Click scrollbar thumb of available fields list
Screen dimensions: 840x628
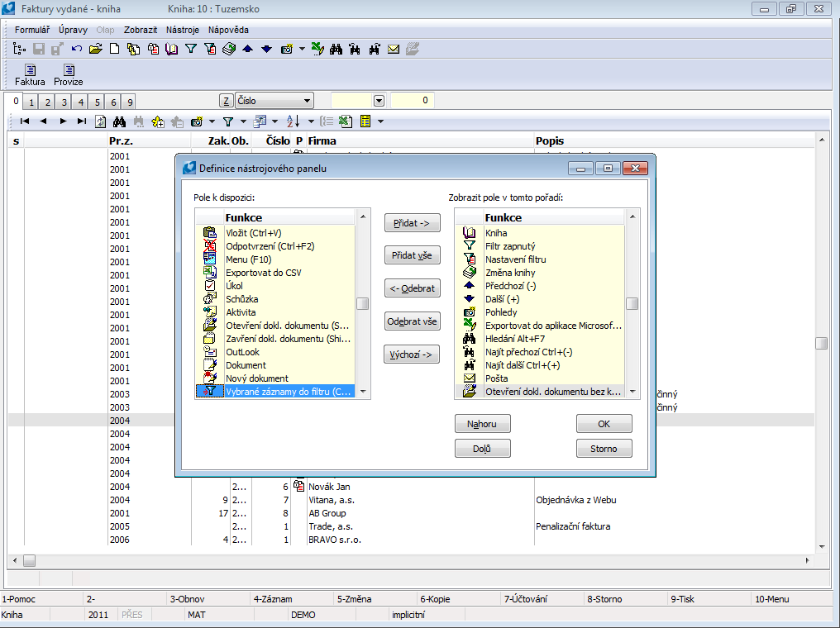pos(362,303)
